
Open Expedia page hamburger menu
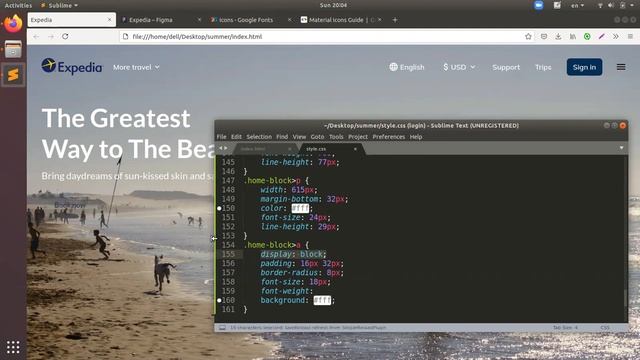(x=621, y=67)
